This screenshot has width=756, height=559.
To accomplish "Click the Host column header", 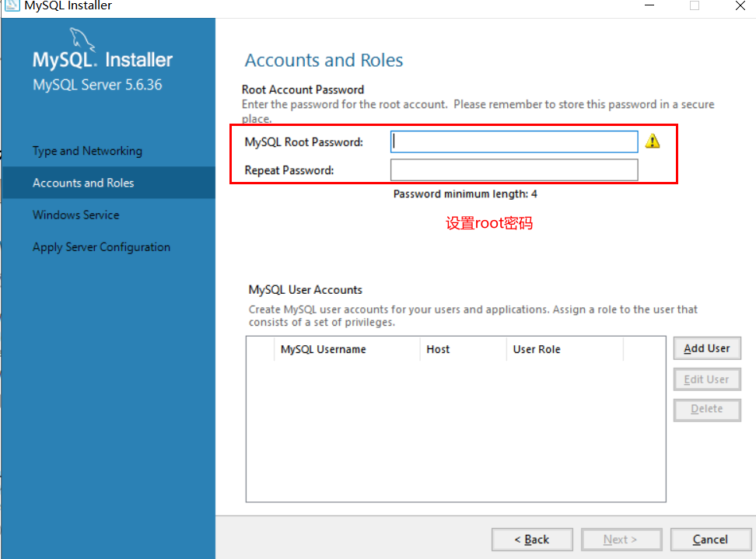I will (438, 349).
